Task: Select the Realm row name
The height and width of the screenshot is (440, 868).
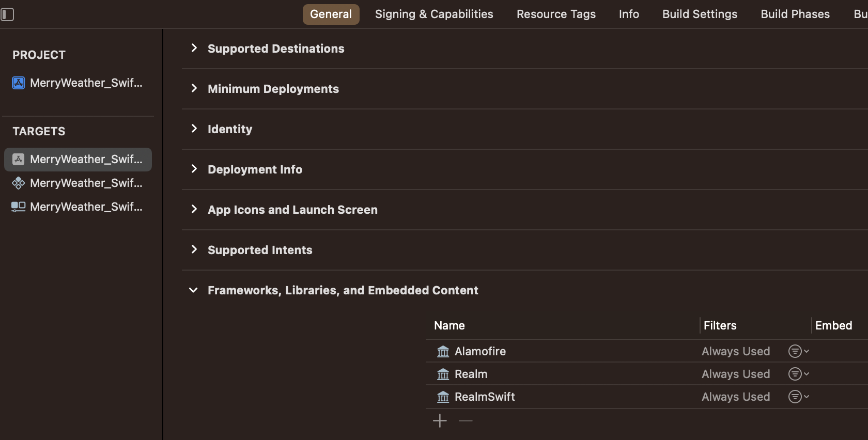Action: [x=471, y=374]
